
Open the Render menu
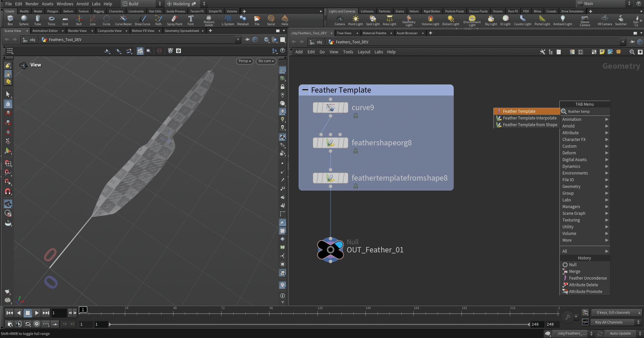(32, 4)
